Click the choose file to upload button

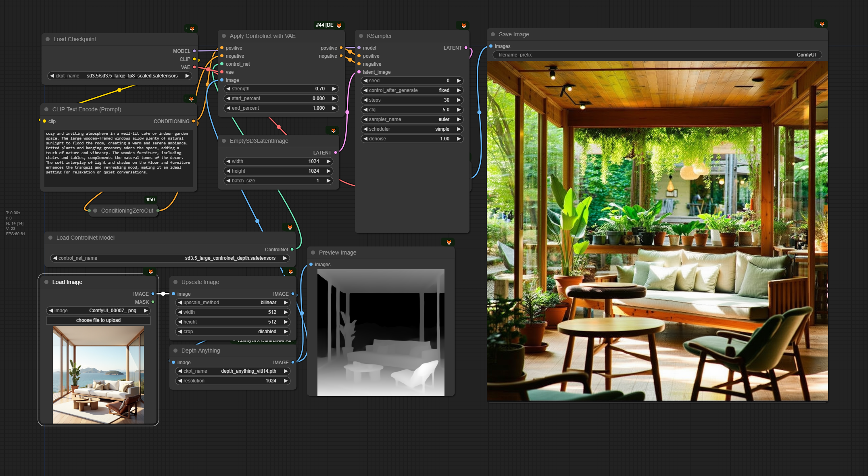(x=98, y=320)
